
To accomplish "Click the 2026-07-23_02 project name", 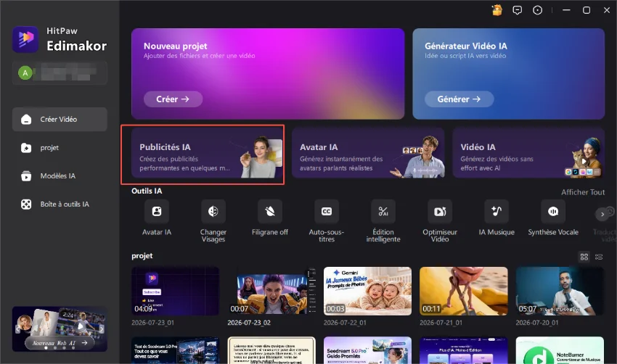I will coord(249,323).
